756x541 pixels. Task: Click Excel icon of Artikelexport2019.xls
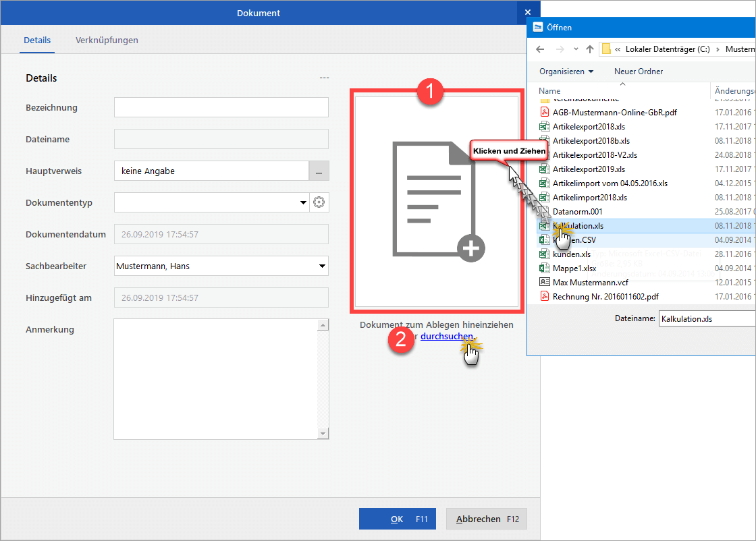pyautogui.click(x=544, y=169)
